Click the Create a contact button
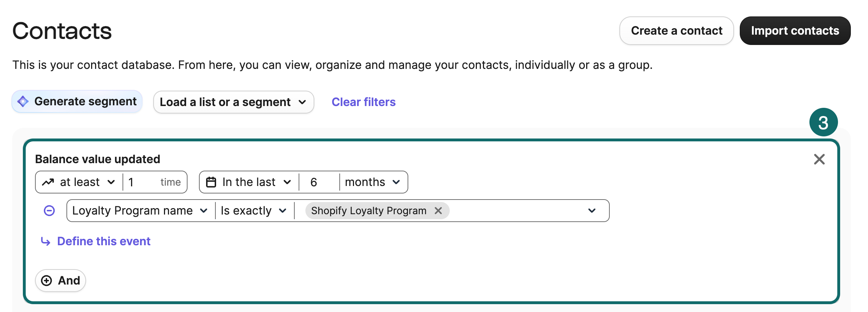The width and height of the screenshot is (868, 312). (x=676, y=31)
